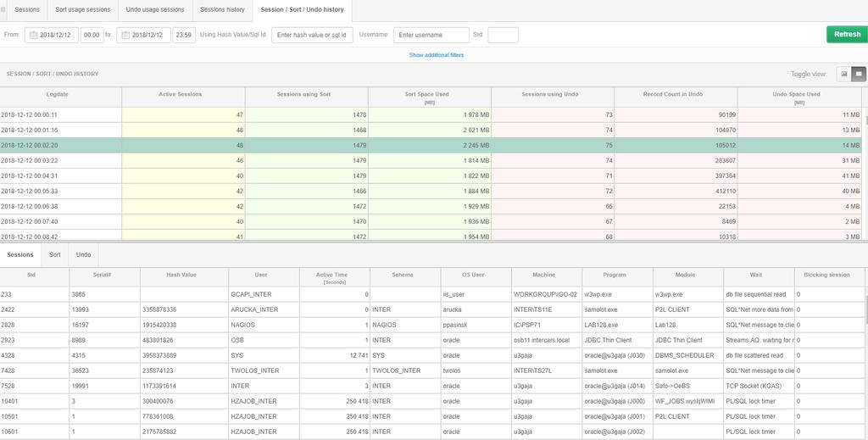Select the 2018-12-12 00:00:11 log row
This screenshot has height=440, width=868.
point(431,114)
